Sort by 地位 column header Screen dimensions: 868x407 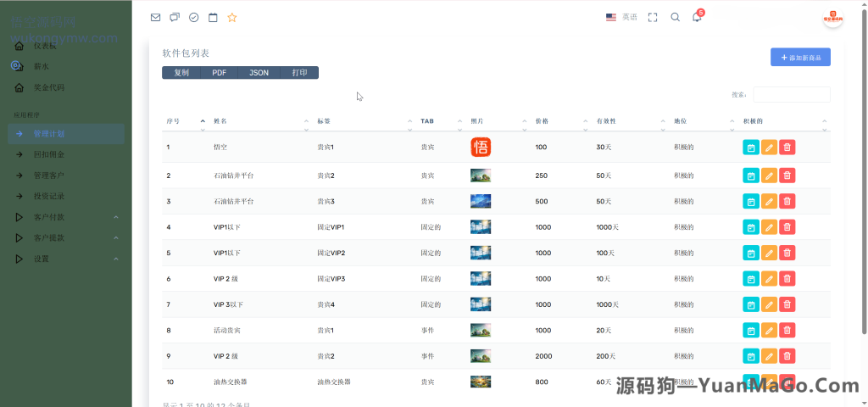(703, 121)
